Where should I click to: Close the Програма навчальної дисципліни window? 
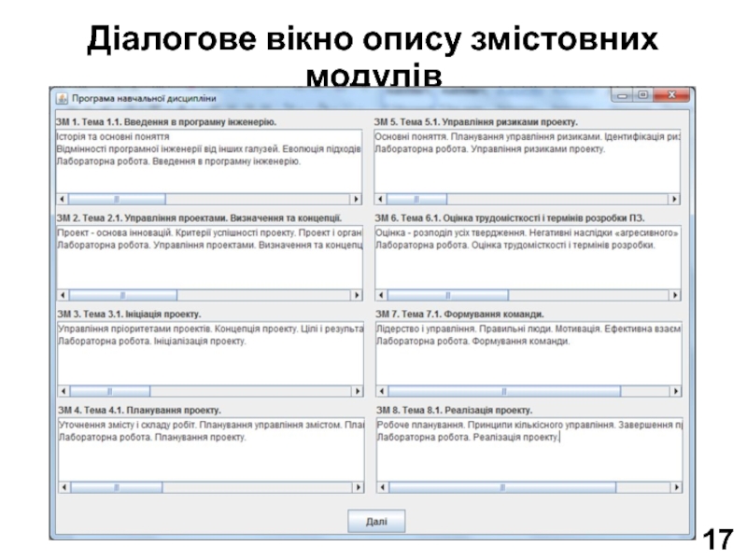673,95
